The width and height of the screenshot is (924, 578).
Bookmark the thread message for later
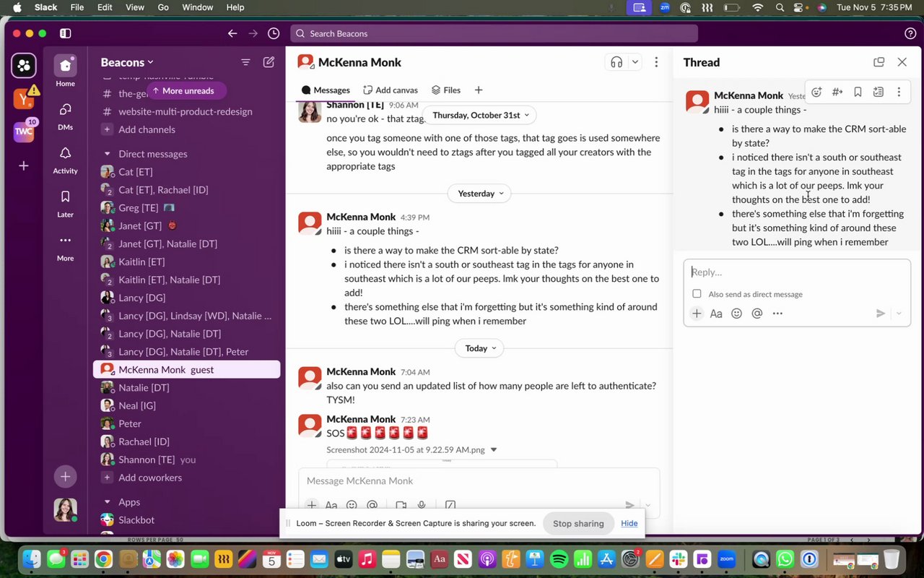(x=858, y=92)
